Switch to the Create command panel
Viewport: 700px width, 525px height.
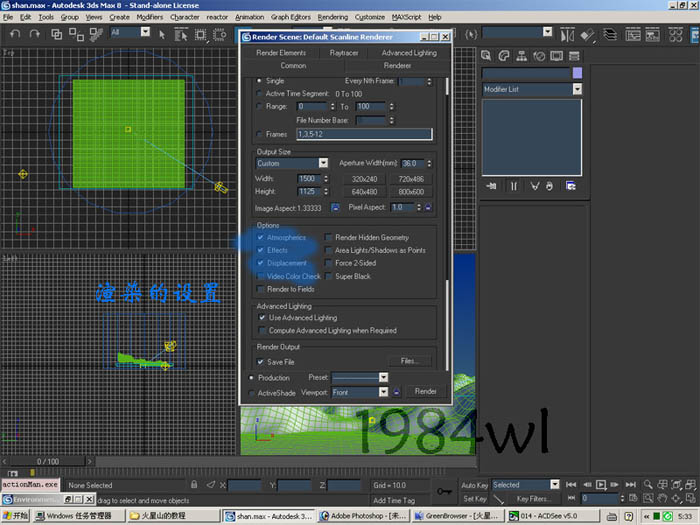[x=486, y=56]
